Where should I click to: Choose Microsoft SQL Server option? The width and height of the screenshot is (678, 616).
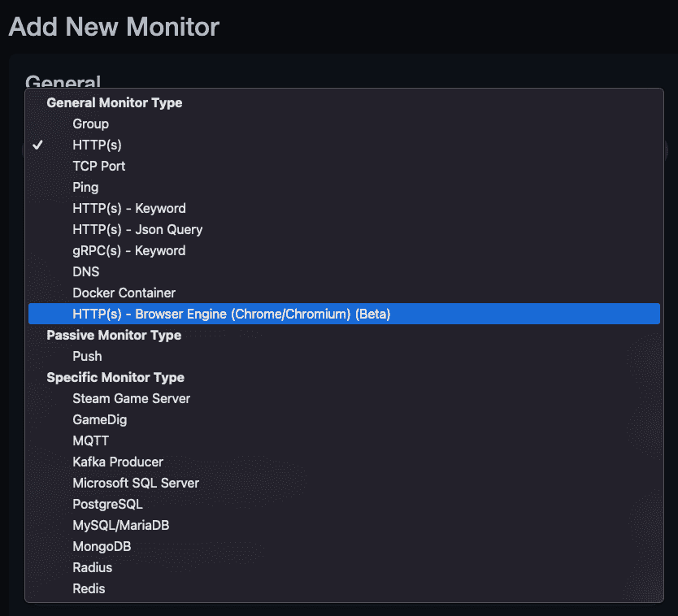[135, 483]
